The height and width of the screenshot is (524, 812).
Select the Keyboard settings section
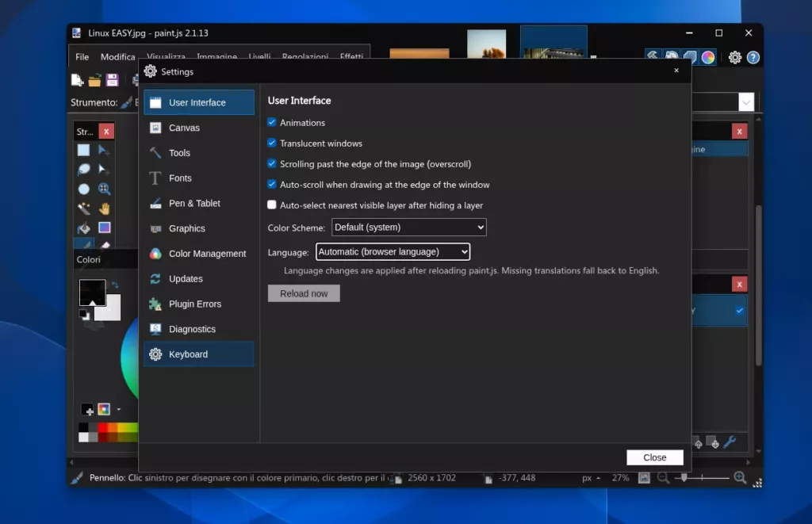199,354
